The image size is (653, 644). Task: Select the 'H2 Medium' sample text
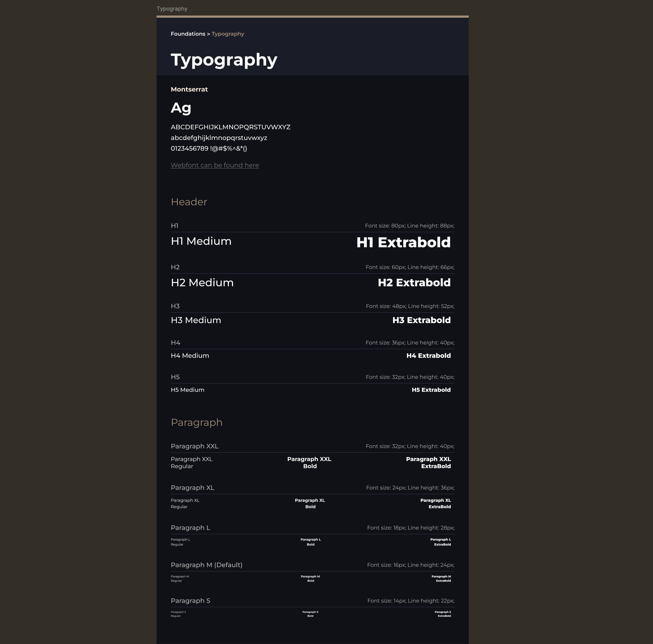point(202,283)
